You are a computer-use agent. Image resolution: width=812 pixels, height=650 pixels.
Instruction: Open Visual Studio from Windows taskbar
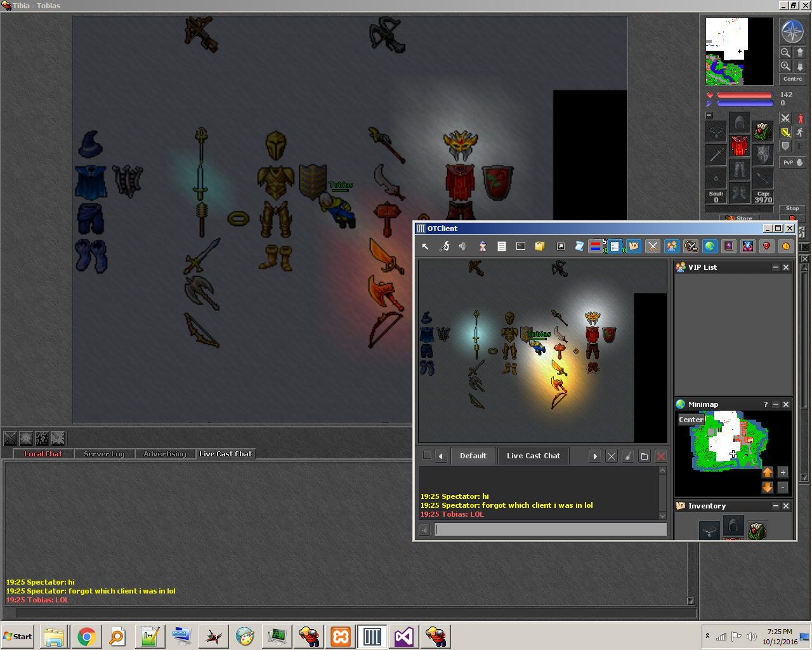click(x=404, y=637)
